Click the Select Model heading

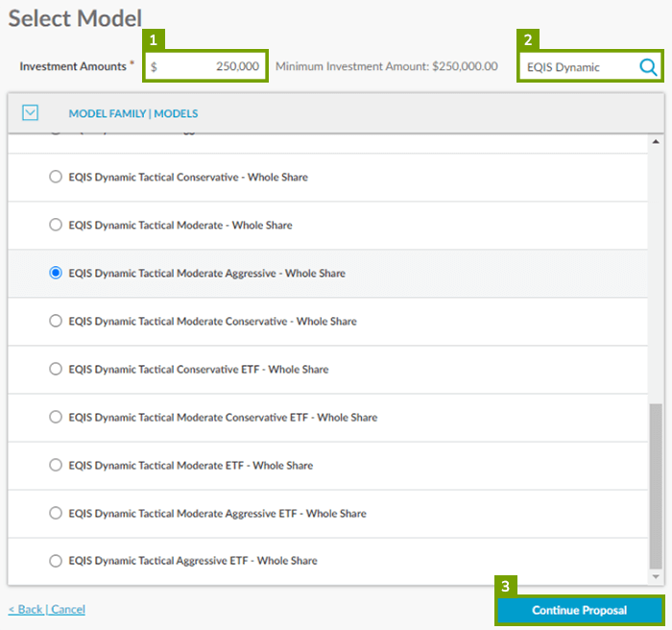click(x=75, y=18)
